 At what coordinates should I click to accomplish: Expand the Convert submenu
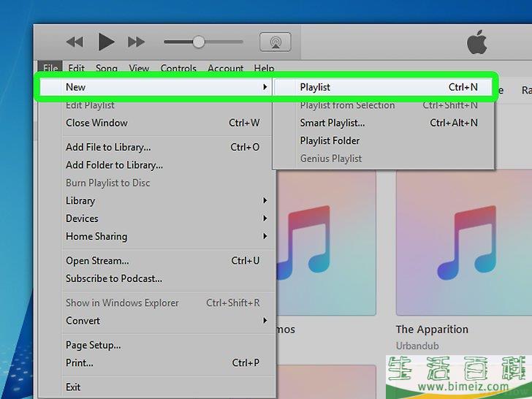coord(156,321)
